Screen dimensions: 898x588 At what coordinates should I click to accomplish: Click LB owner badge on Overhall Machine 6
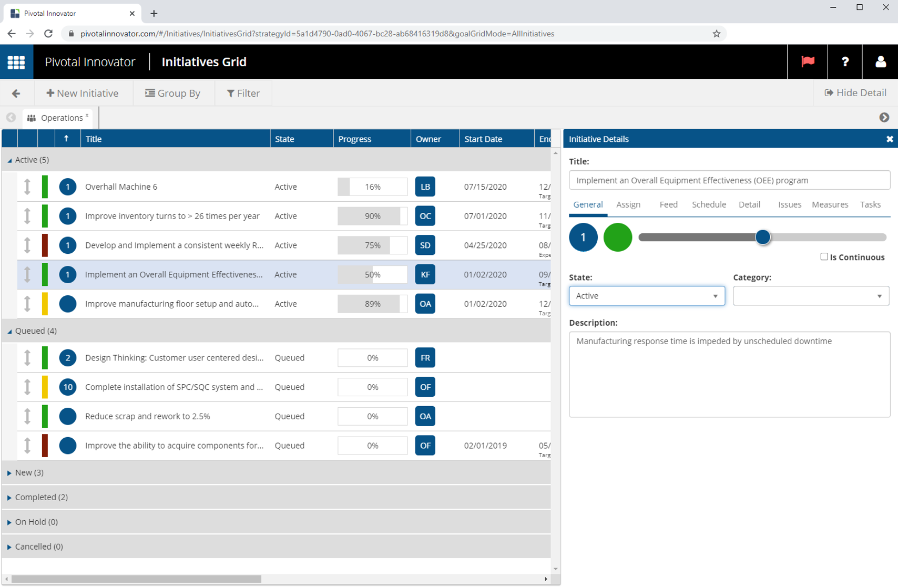(x=425, y=187)
